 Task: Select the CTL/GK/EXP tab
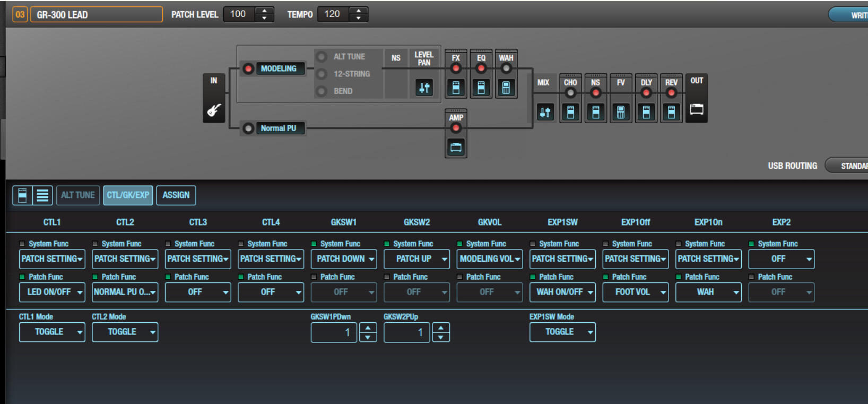point(128,195)
